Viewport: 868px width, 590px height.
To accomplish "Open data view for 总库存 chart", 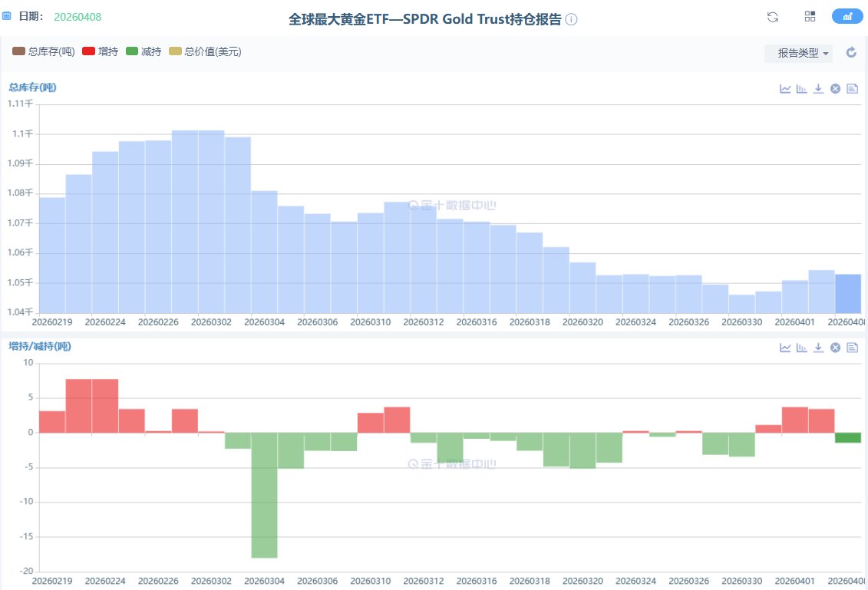I will click(x=852, y=89).
